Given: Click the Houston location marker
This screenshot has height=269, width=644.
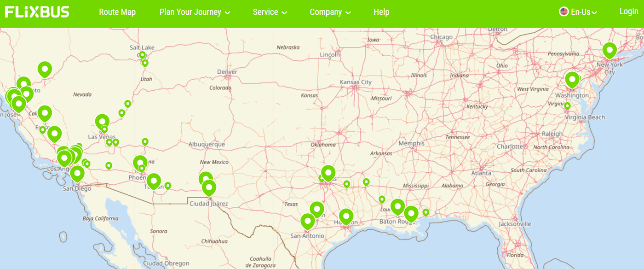Looking at the screenshot, I should [347, 216].
